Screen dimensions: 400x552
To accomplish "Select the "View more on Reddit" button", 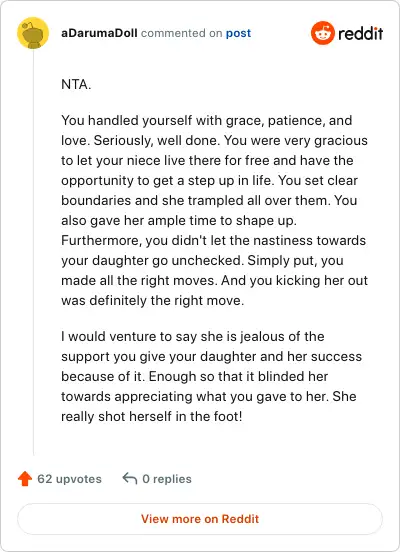I will (x=200, y=519).
